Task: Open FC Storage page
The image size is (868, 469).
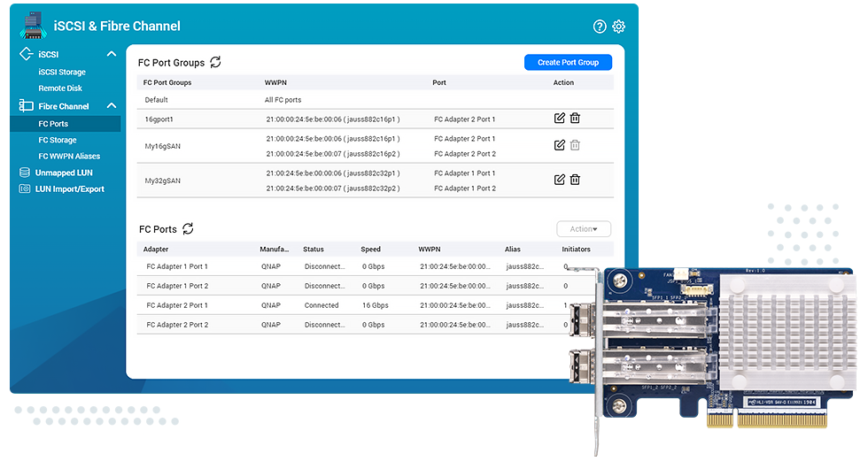Action: point(58,140)
